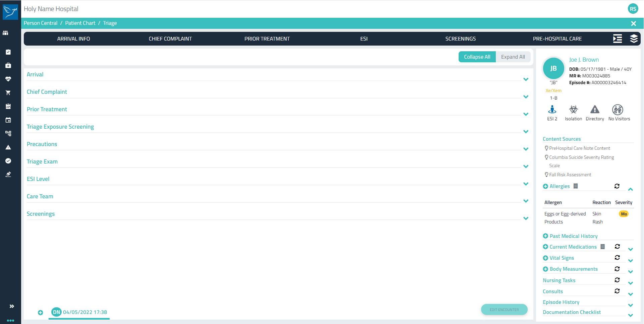Open the people icon in left sidebar
Viewport: 644px width, 324px height.
coord(5,33)
